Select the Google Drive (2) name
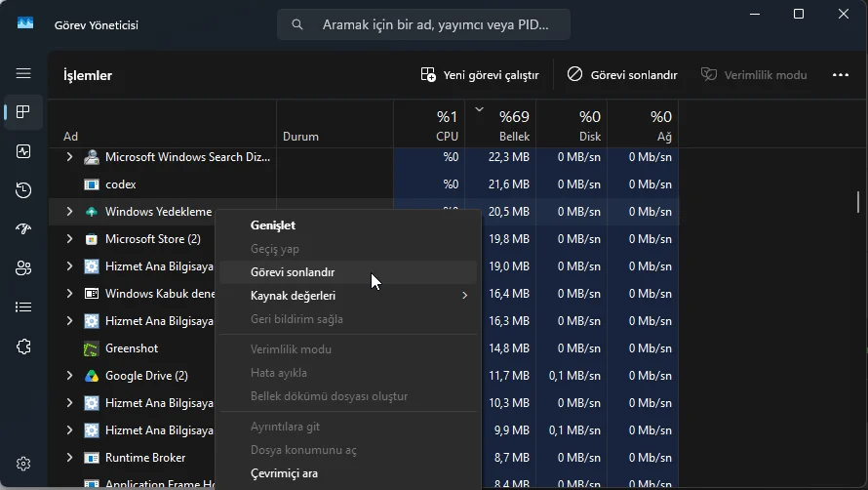This screenshot has width=868, height=490. (x=146, y=375)
